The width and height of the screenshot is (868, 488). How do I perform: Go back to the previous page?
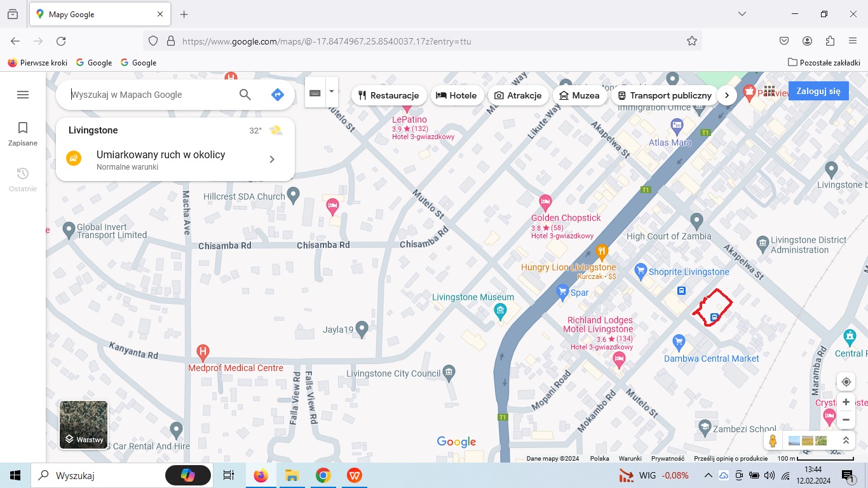(15, 41)
